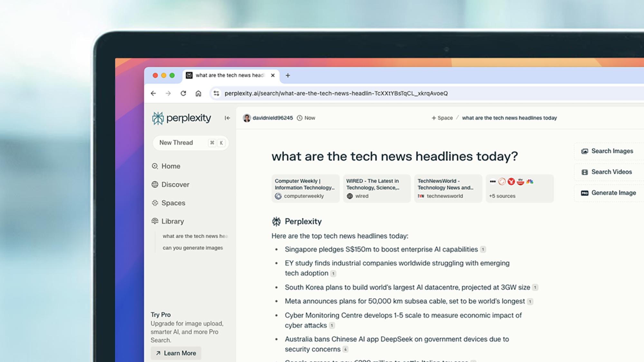Open library thread 'what are the tech news hea'
The image size is (644, 362).
[195, 236]
